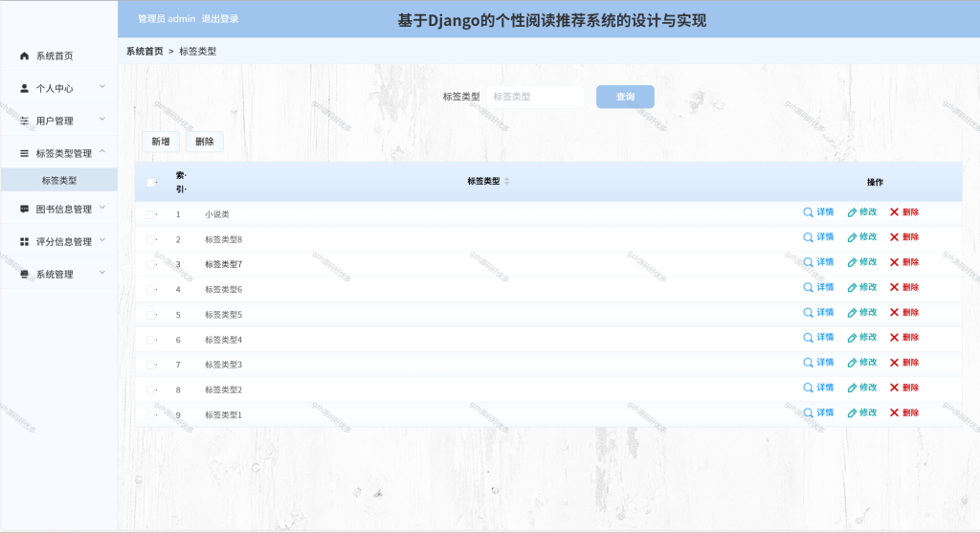980x533 pixels.
Task: Click the pencil edit icon for 标签类型4
Action: [852, 338]
